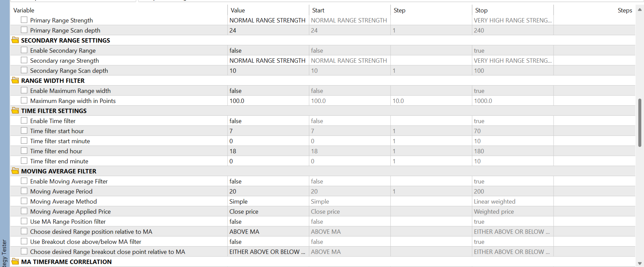Tick the Enable Secondary Range checkbox
Screen dimensions: 644x267
tap(24, 50)
